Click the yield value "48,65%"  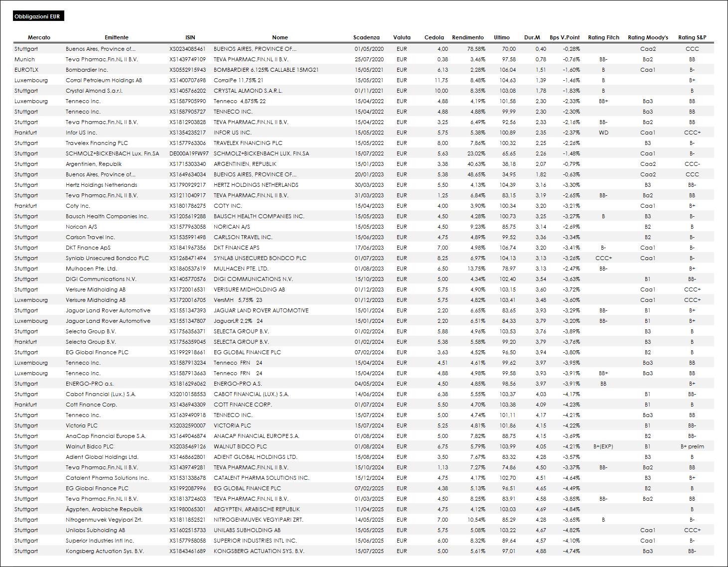[x=476, y=174]
